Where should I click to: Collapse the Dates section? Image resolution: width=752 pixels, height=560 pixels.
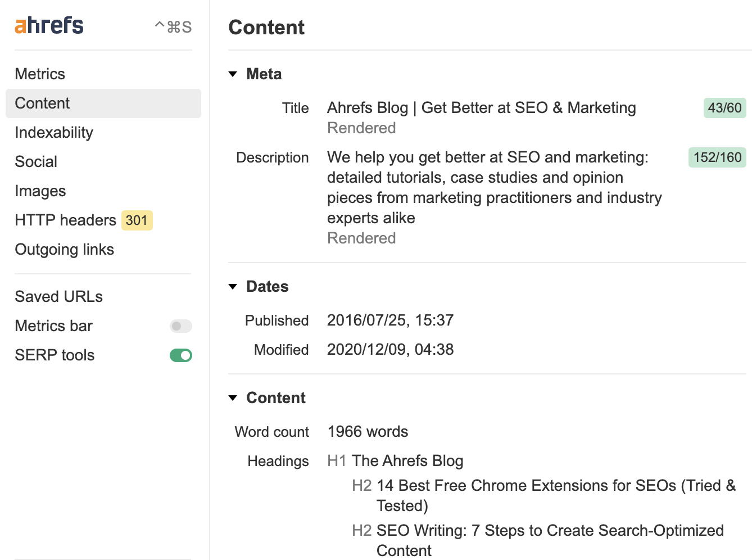(x=233, y=286)
